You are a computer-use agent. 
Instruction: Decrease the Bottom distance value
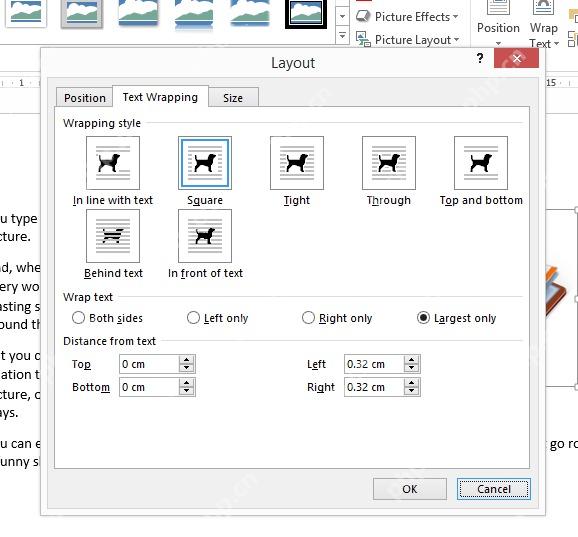pos(187,391)
